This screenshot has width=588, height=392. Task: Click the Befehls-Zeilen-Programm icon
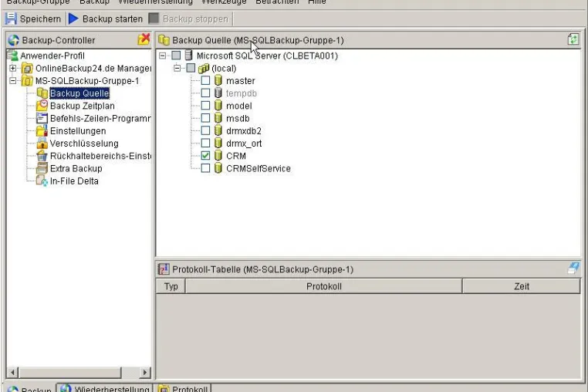click(42, 118)
